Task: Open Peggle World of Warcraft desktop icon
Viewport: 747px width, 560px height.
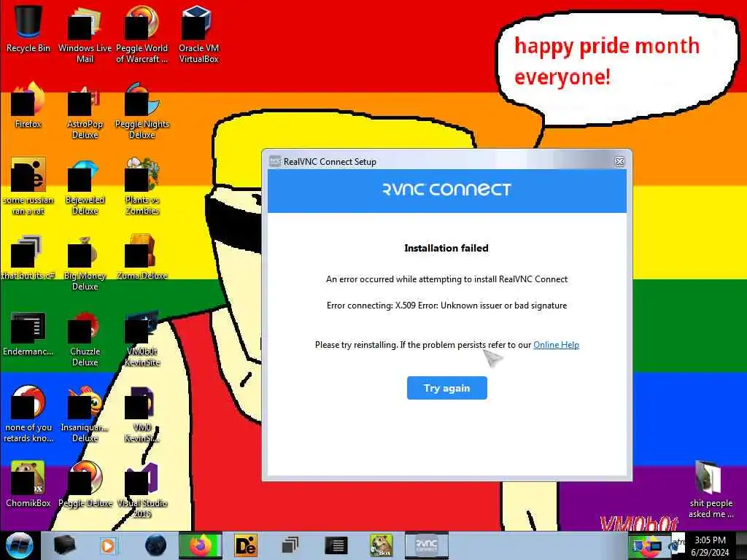Action: [x=142, y=34]
